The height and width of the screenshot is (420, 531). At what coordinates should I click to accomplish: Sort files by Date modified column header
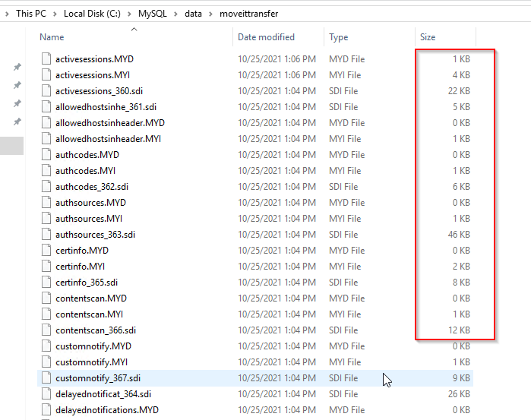tap(266, 37)
